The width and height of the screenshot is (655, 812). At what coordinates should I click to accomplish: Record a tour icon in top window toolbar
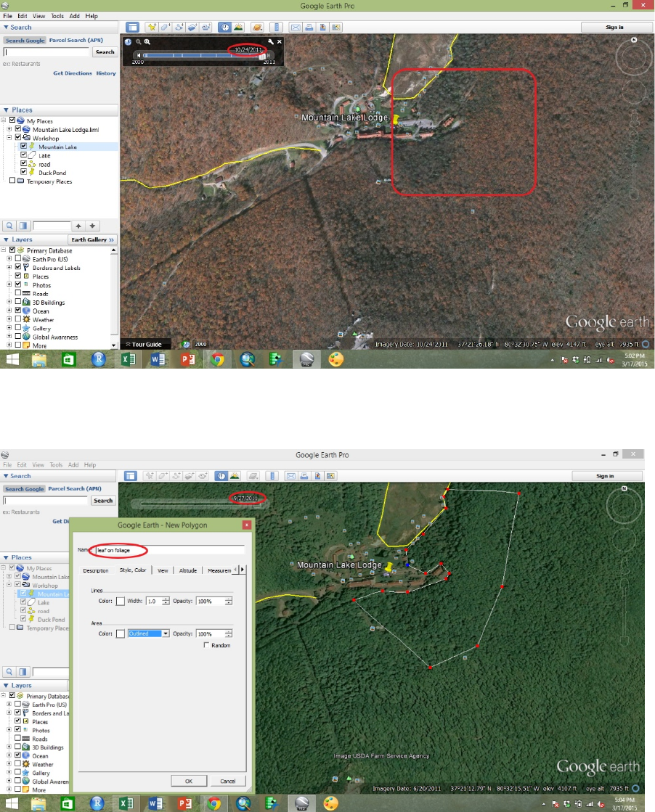pos(206,28)
